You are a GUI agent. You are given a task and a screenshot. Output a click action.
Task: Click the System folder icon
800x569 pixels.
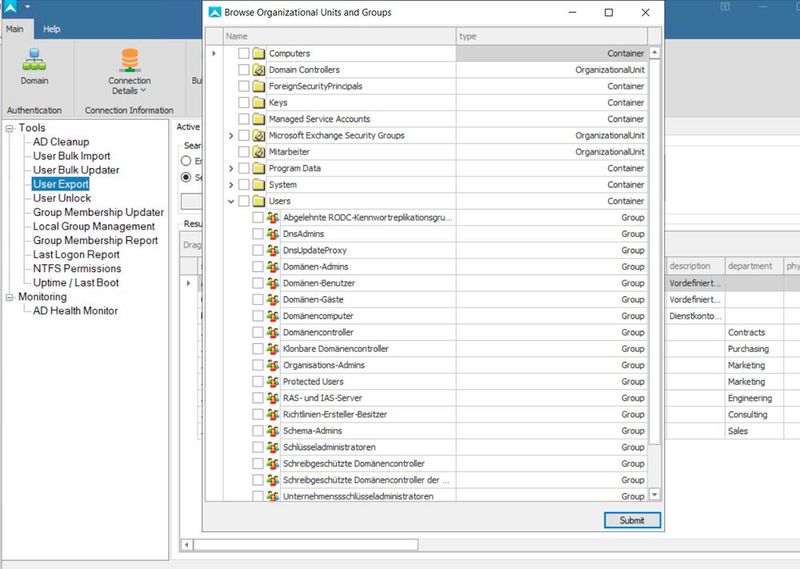point(259,184)
